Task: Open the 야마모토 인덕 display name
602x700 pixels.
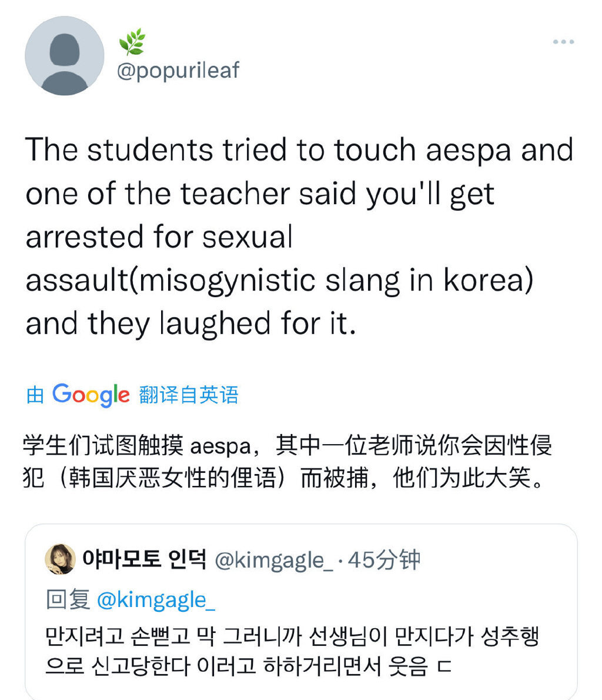Action: 144,559
